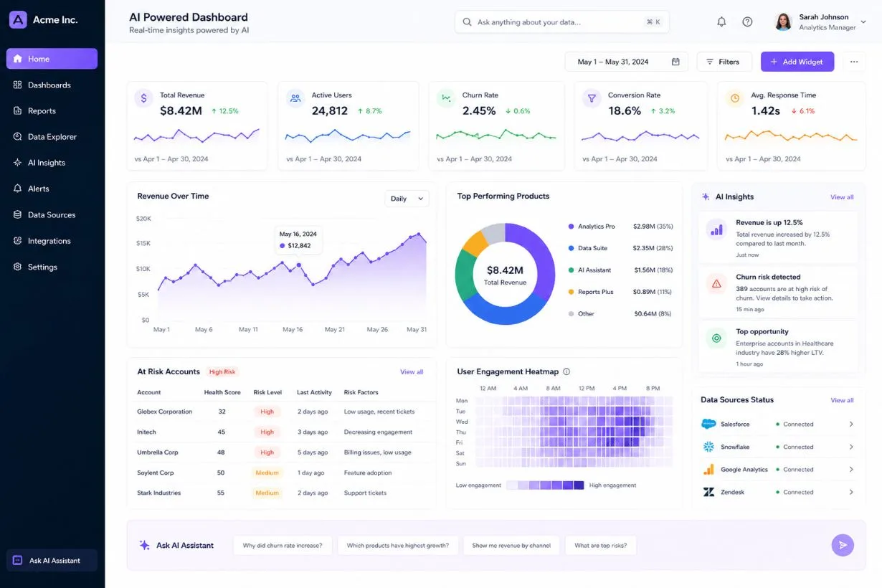Click the 'Ask anything about your data' search field
Viewport: 882px width, 588px height.
562,22
